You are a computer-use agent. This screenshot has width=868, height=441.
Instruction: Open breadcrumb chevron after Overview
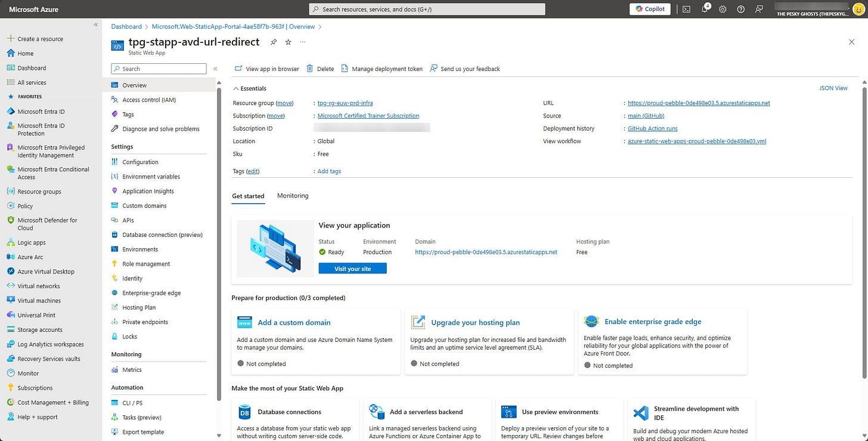[x=320, y=27]
